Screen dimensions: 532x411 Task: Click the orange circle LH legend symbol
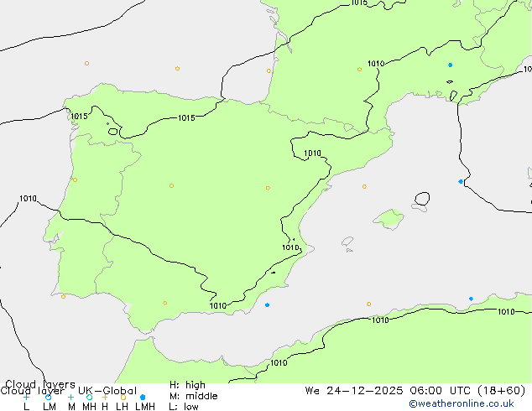123,397
